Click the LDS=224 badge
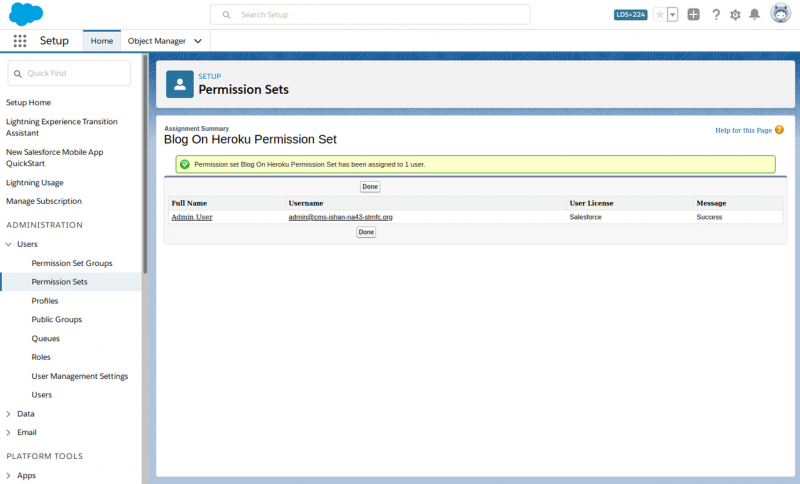Viewport: 800px width, 484px height. click(631, 15)
